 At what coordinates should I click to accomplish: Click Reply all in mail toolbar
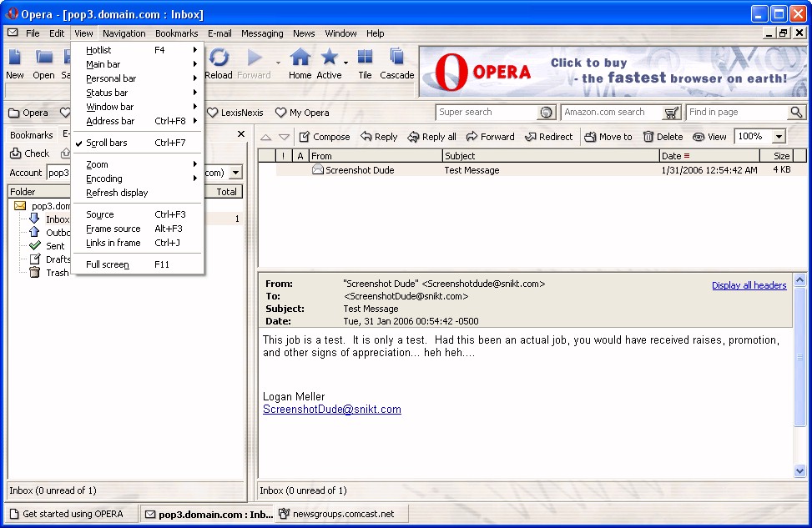coord(432,137)
